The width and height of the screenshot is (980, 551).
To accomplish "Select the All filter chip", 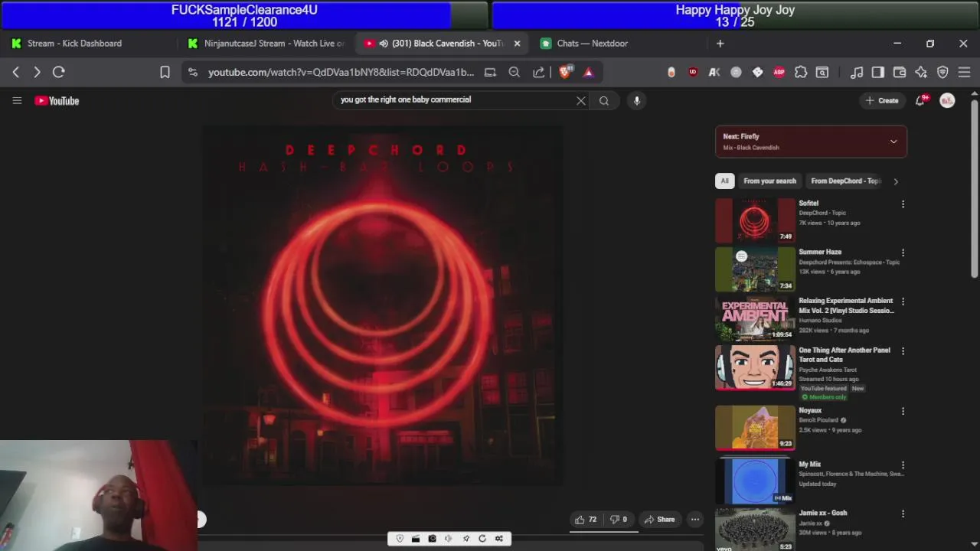I will click(x=724, y=181).
